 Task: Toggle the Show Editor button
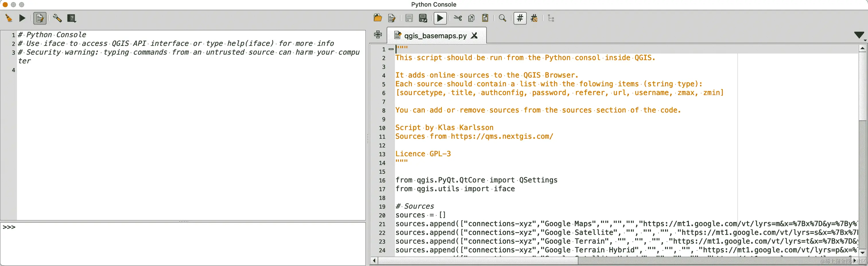(40, 18)
